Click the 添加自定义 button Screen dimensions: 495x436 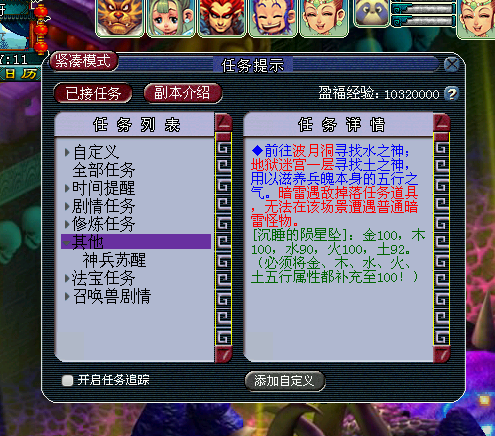pyautogui.click(x=284, y=381)
